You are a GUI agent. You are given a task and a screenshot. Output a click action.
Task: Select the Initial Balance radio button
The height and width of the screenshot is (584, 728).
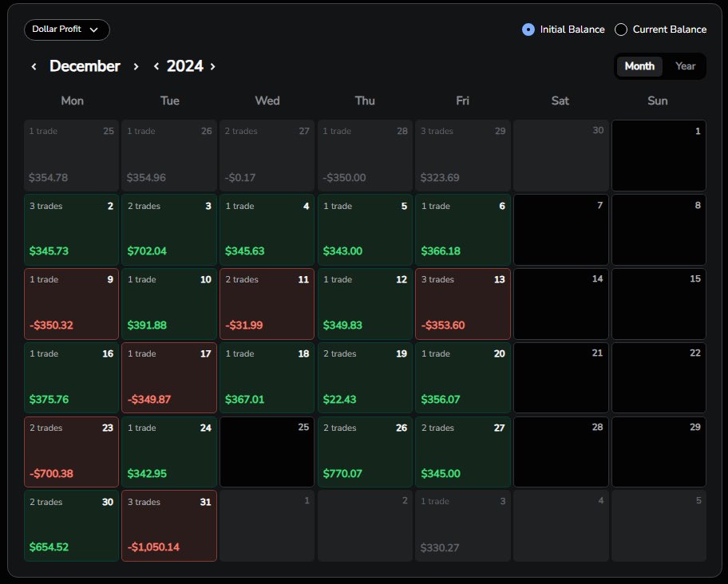tap(528, 30)
